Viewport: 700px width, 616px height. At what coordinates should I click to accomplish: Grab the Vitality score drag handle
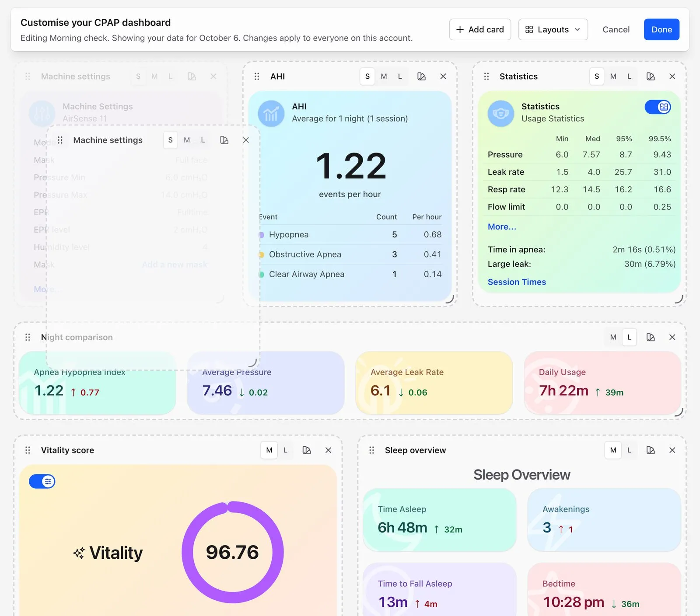click(x=28, y=450)
